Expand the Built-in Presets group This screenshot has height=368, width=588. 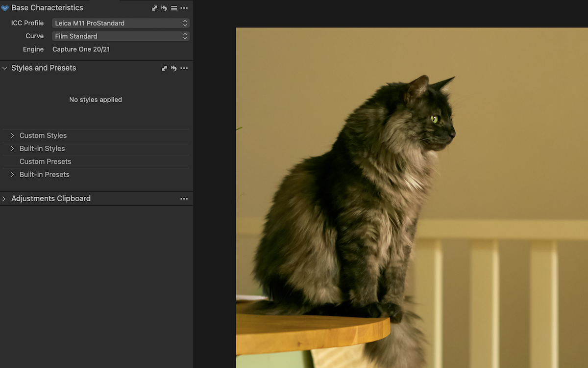[13, 175]
